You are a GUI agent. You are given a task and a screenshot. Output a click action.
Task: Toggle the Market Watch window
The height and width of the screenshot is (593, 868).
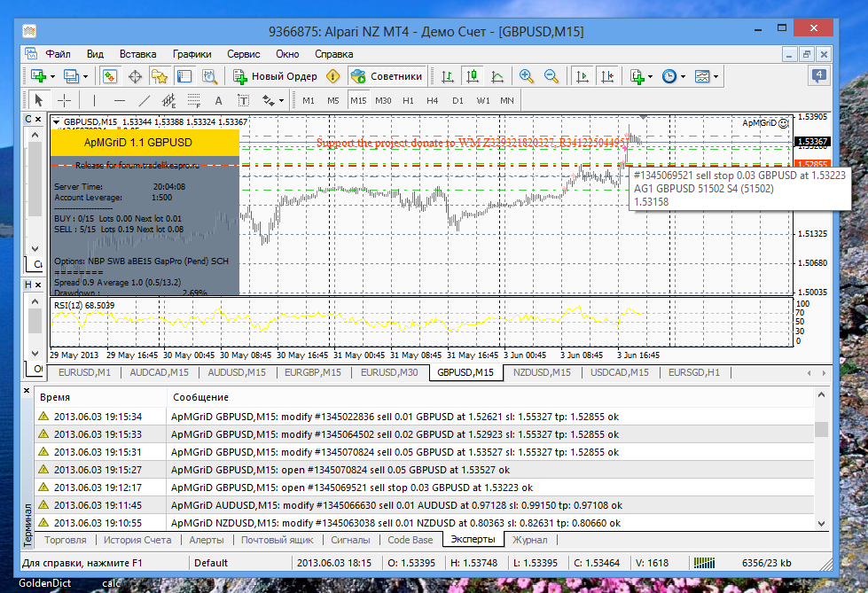point(110,76)
